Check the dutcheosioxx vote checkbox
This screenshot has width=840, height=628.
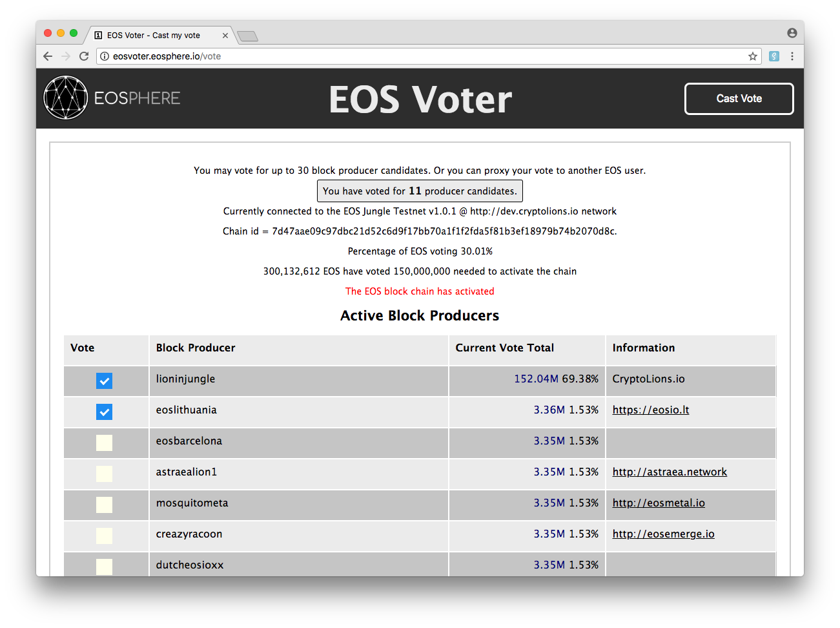pos(104,567)
